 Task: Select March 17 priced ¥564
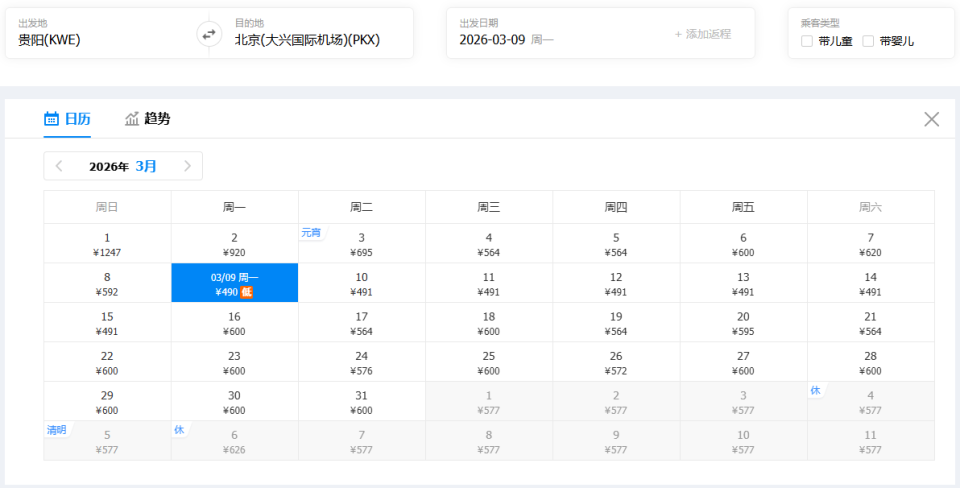click(x=362, y=323)
